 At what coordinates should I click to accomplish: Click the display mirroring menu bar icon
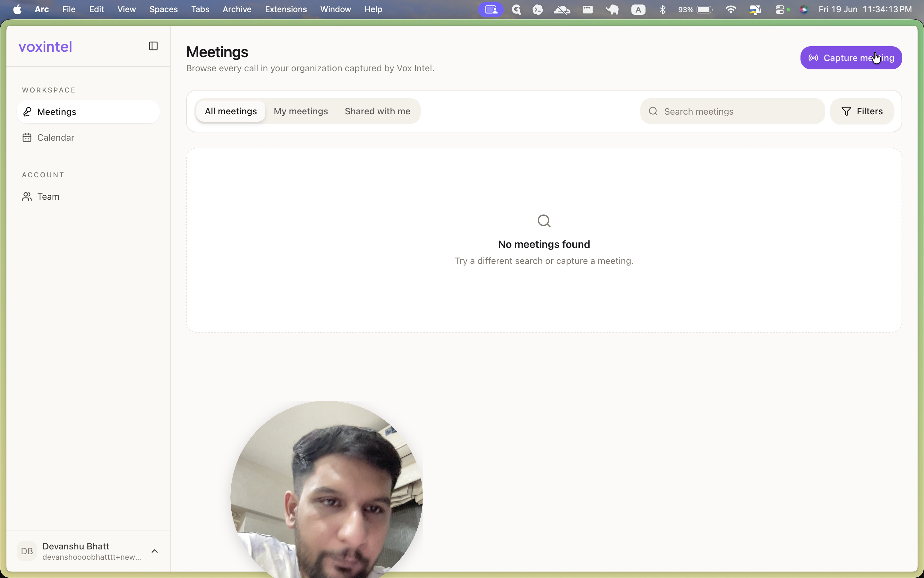(755, 10)
